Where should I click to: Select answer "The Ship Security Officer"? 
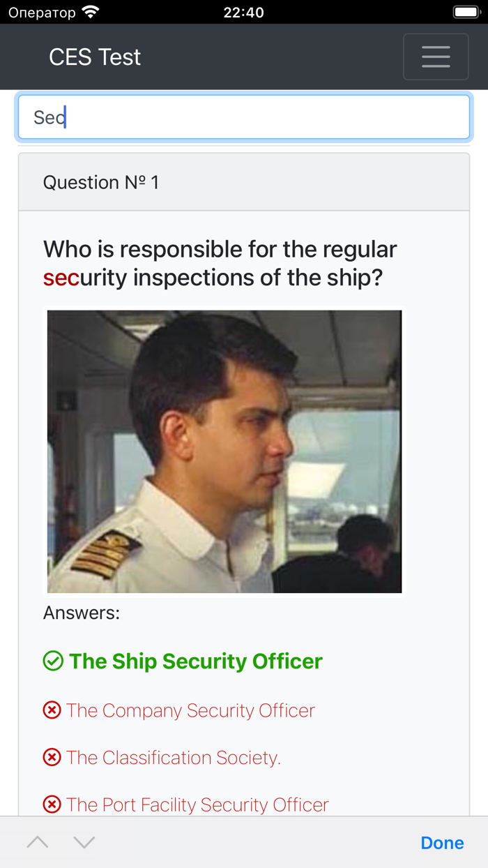click(194, 661)
